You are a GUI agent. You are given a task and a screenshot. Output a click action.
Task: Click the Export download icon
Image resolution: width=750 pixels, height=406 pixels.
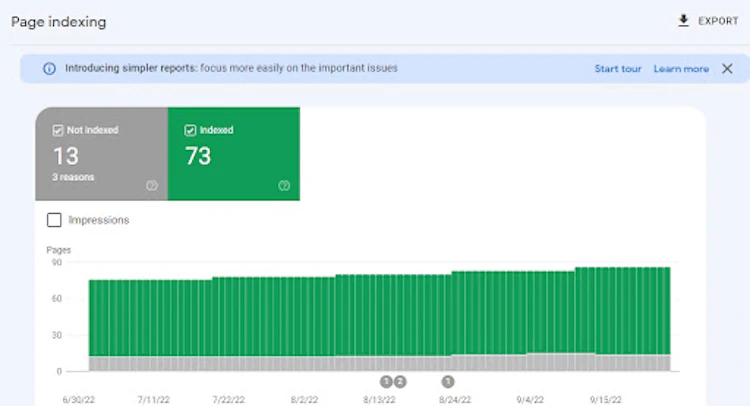click(684, 21)
